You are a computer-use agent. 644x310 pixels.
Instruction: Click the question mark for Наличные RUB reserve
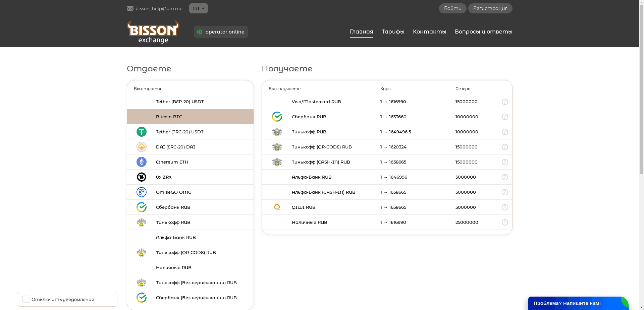(x=505, y=222)
